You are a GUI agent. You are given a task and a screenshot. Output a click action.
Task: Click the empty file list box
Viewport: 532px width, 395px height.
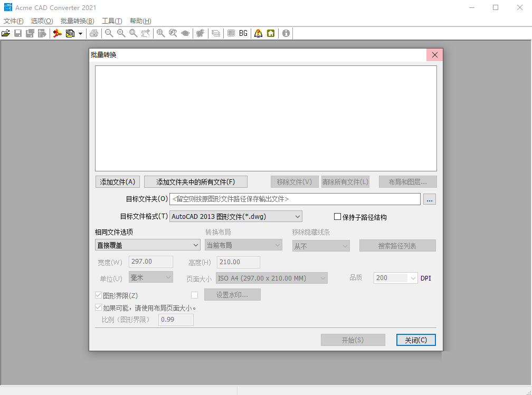(x=266, y=118)
